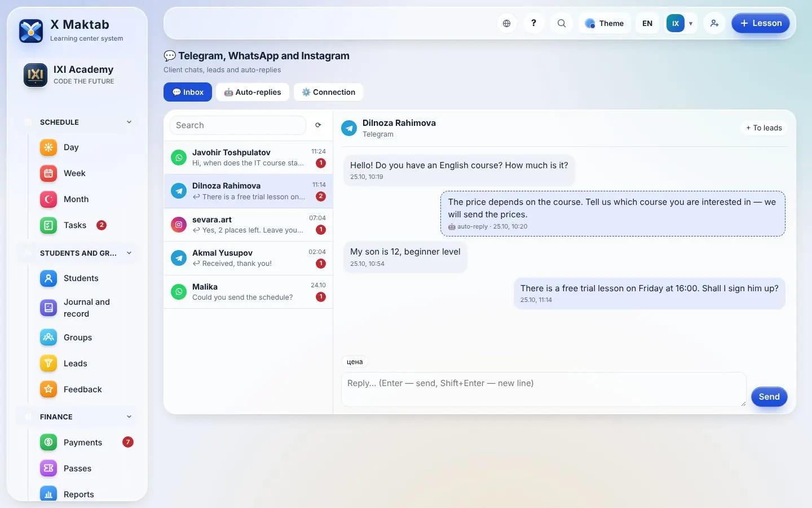Open Journal and record icon
This screenshot has height=508, width=812.
tap(48, 308)
